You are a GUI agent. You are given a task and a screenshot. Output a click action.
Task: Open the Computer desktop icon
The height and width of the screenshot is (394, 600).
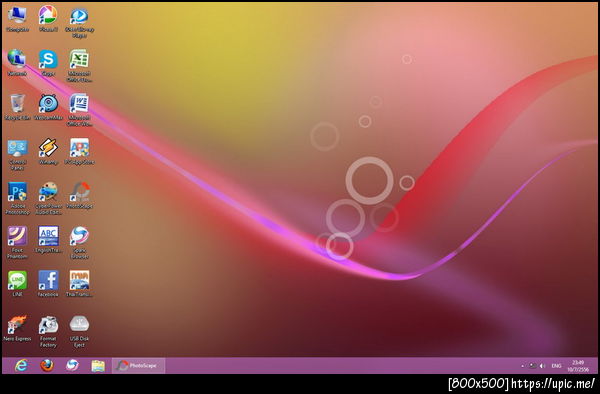(x=17, y=18)
